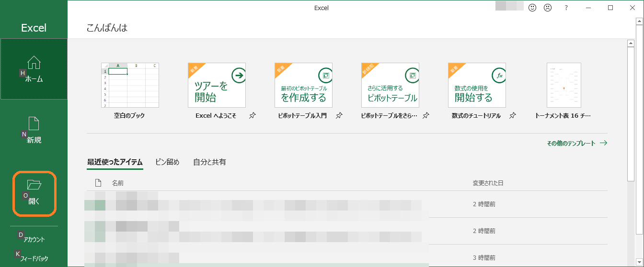Send a frown feedback face icon
The width and height of the screenshot is (644, 267).
click(x=548, y=8)
